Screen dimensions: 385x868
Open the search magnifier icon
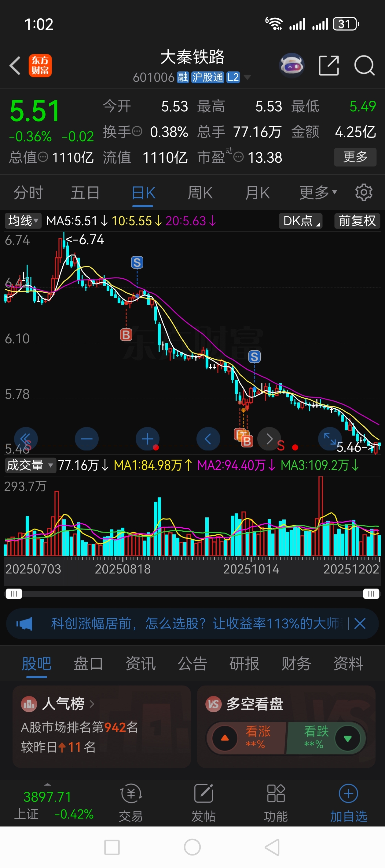coord(365,65)
